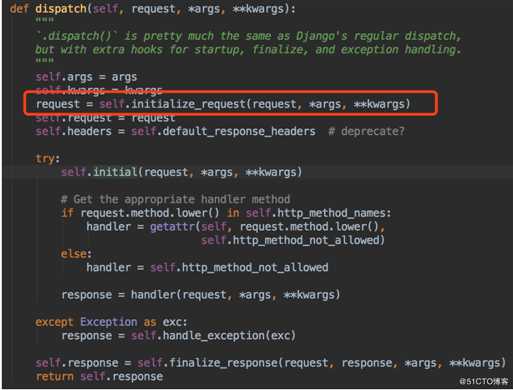Viewport: 513px width, 390px height.
Task: Click the 'self.finalize_response' line
Action: point(271,363)
